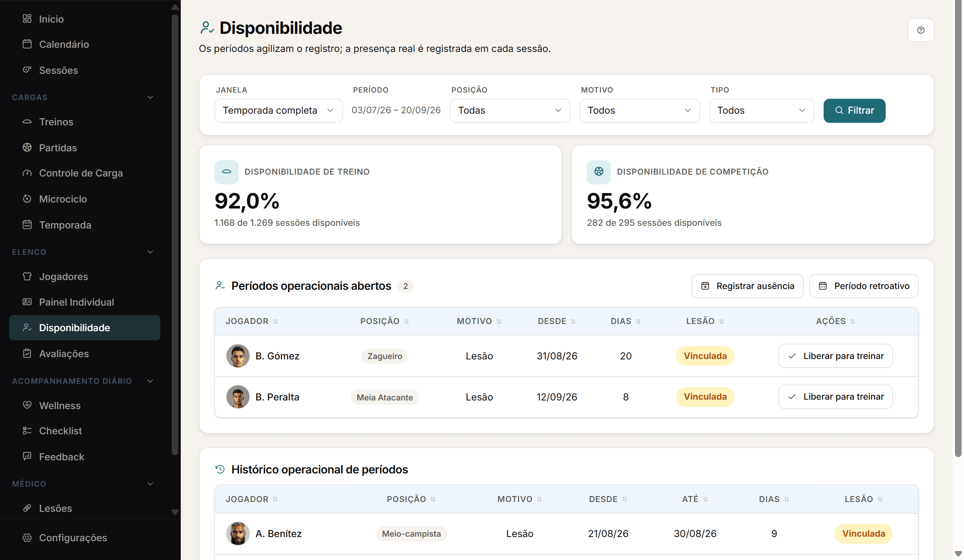The image size is (964, 560).
Task: Click the Wellness heart icon
Action: pos(27,405)
